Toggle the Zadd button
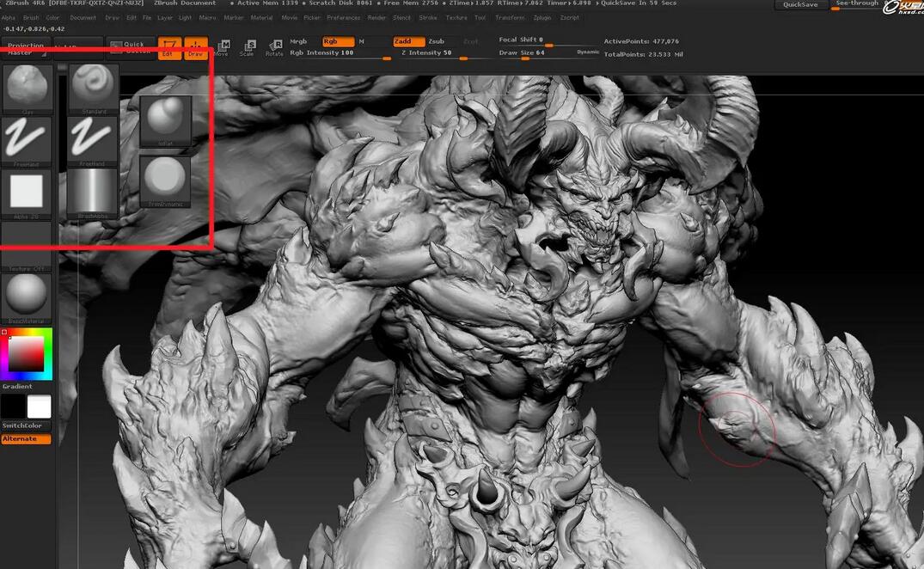The image size is (924, 569). (x=408, y=41)
